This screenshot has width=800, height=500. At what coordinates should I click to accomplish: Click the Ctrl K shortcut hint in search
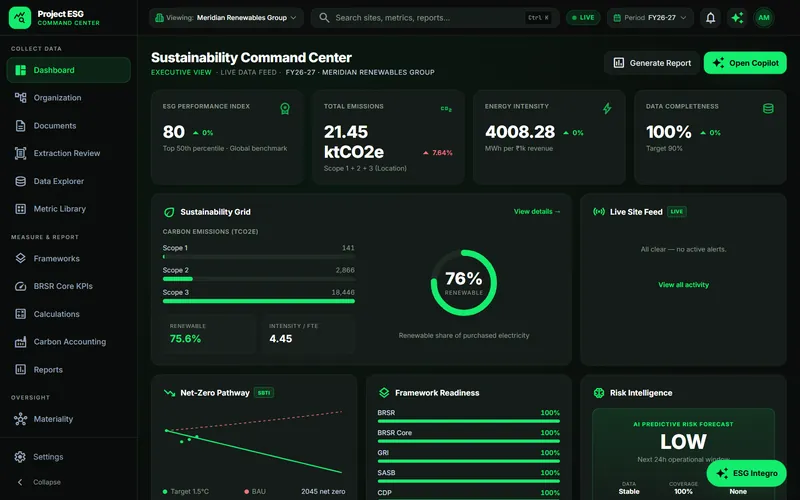[x=538, y=17]
